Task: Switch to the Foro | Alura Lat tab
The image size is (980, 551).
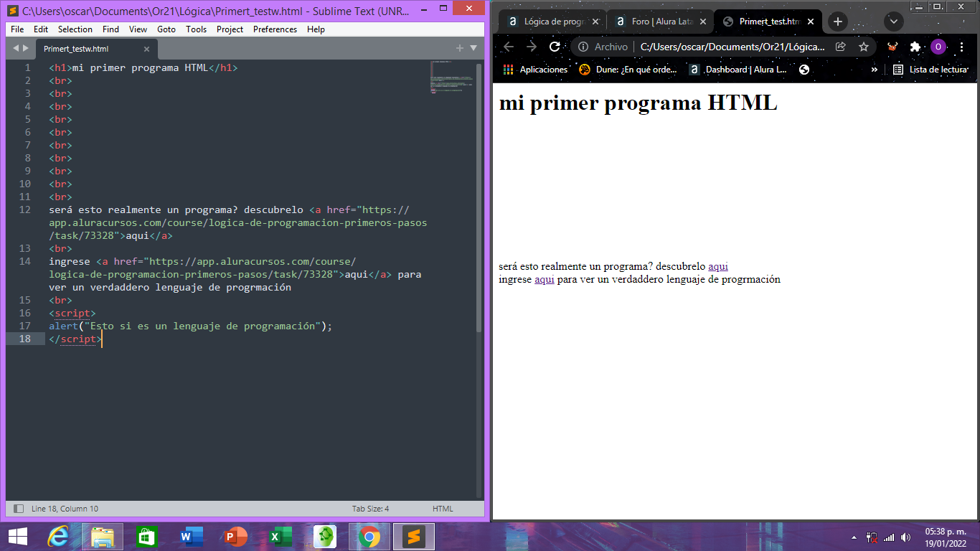Action: pos(659,22)
